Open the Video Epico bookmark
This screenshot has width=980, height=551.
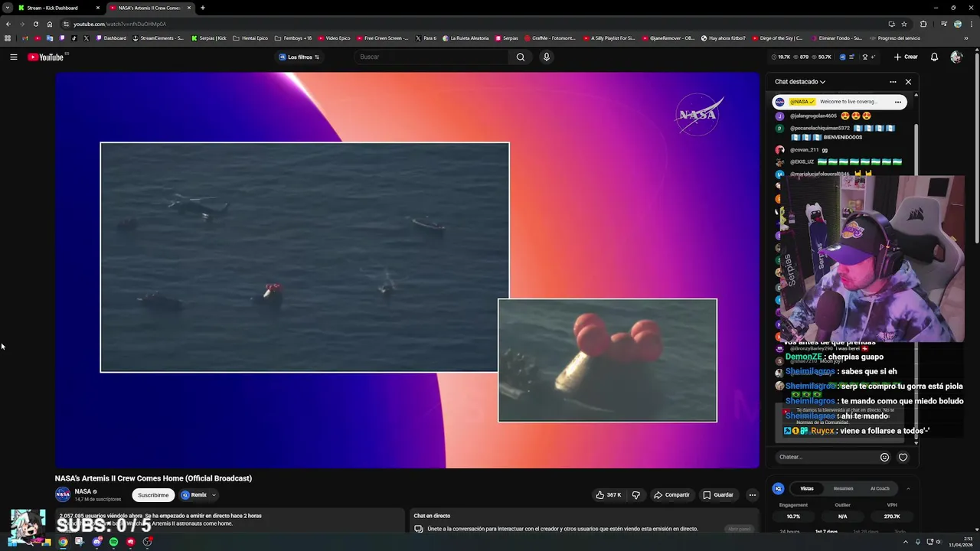pos(334,38)
